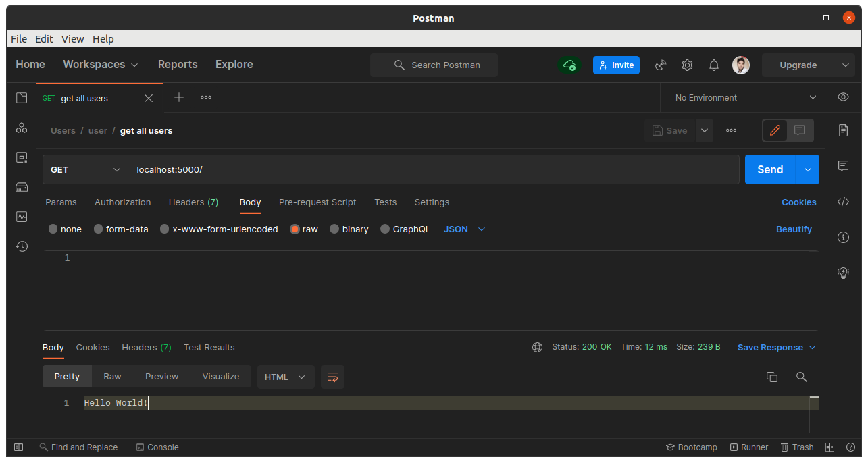868x463 pixels.
Task: Open the File menu
Action: tap(19, 39)
